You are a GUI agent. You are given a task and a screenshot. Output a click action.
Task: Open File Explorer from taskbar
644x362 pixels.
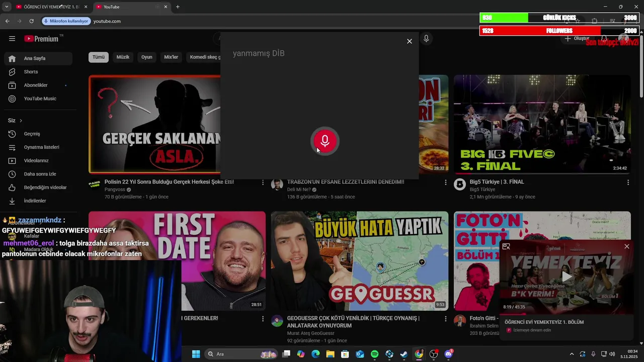[330, 354]
